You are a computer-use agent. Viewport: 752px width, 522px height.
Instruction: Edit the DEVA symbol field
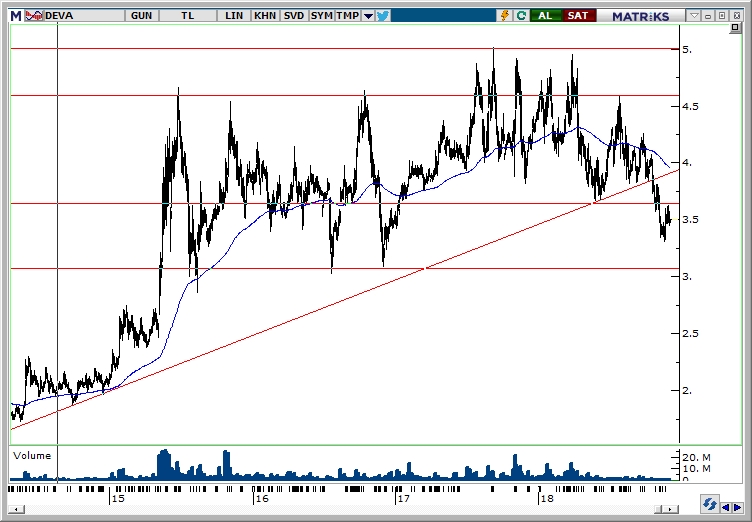click(83, 16)
